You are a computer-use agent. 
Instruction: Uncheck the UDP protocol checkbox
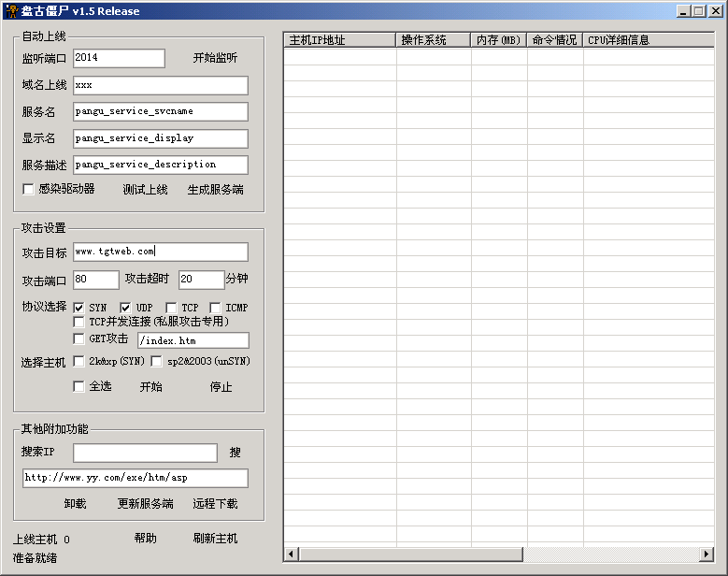click(x=126, y=308)
